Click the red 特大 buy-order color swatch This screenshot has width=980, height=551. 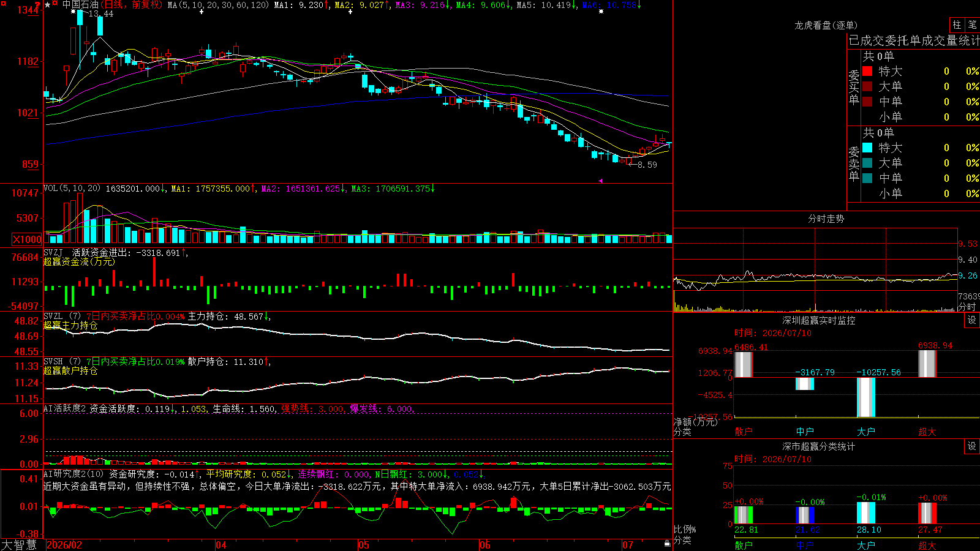pos(867,71)
